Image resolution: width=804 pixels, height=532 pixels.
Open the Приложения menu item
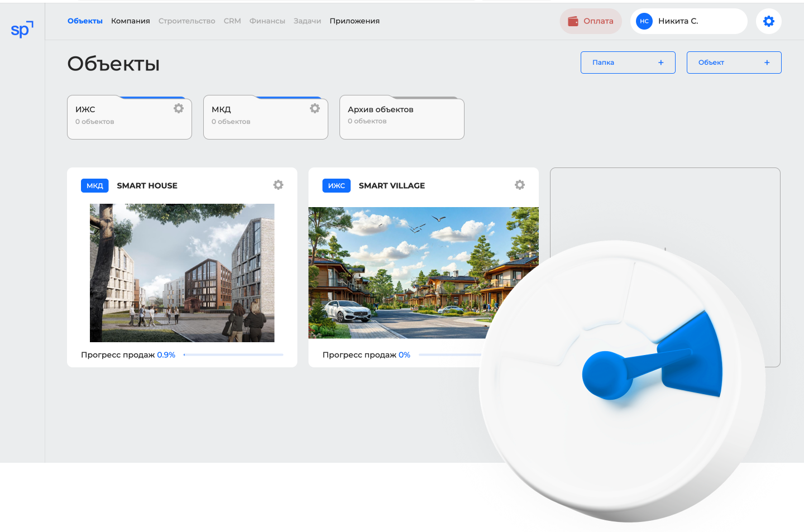click(355, 21)
